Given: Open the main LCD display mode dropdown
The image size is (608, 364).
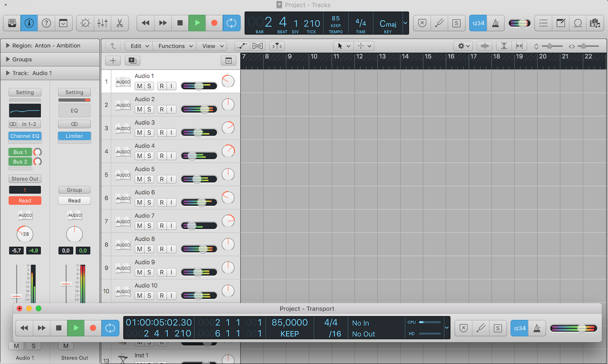Looking at the screenshot, I should point(405,23).
